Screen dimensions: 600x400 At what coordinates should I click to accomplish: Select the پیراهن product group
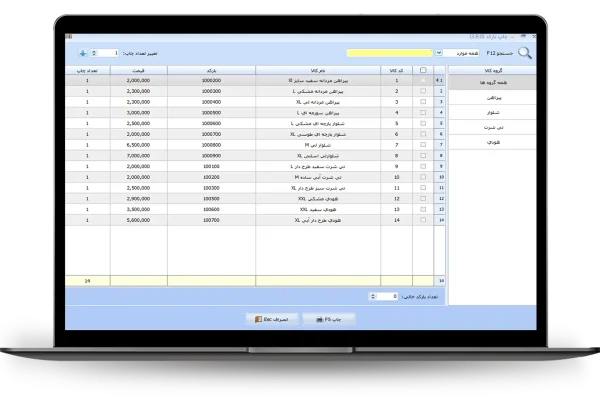[492, 98]
